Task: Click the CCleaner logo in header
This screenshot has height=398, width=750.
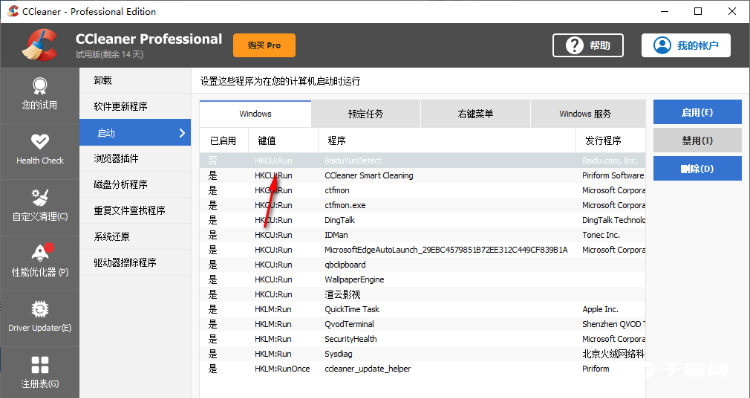Action: point(40,45)
